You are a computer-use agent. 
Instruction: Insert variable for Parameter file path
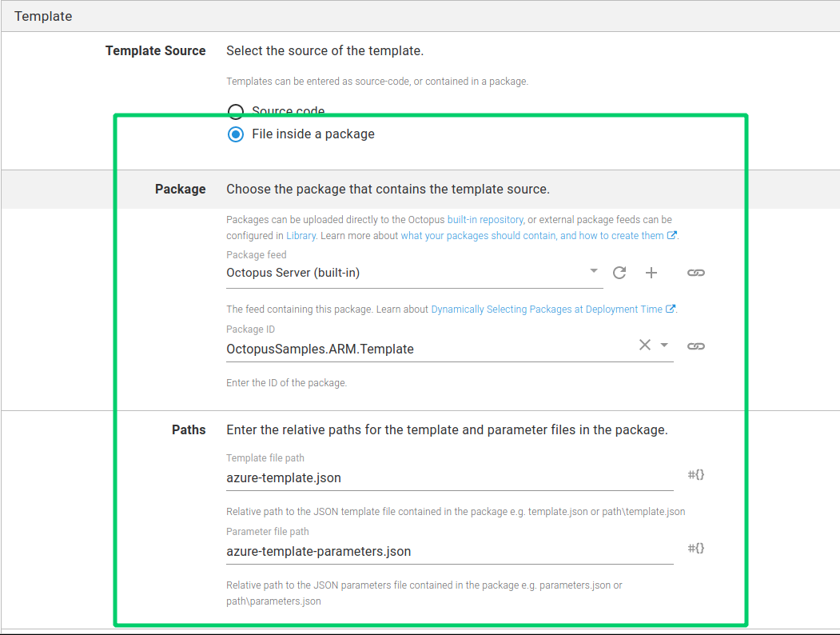pos(696,549)
